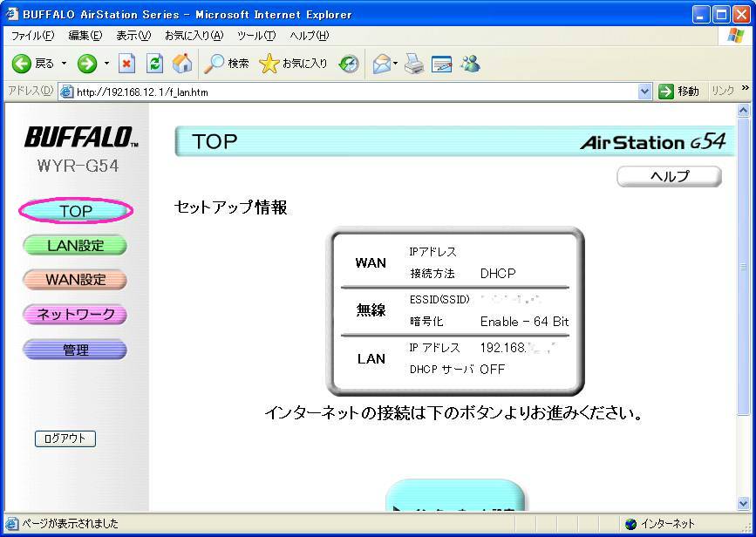756x537 pixels.
Task: Open Favorites (お気に入り) star toolbar button
Action: [294, 64]
